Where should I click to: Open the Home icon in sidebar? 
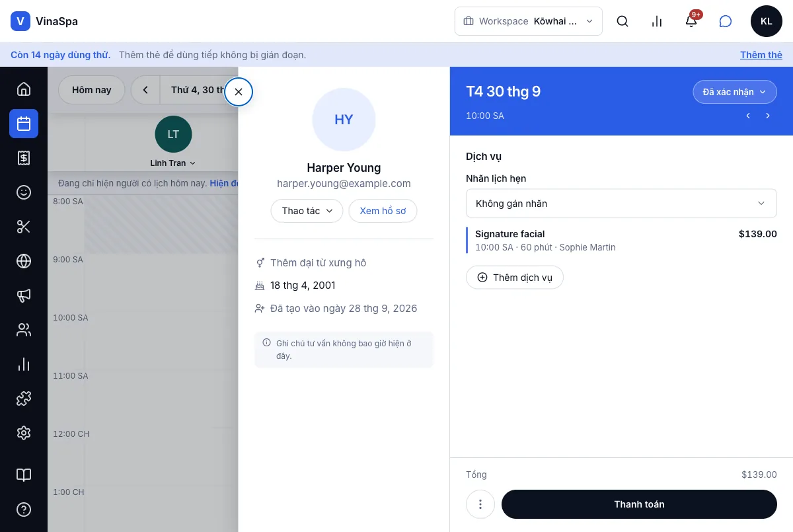click(24, 89)
